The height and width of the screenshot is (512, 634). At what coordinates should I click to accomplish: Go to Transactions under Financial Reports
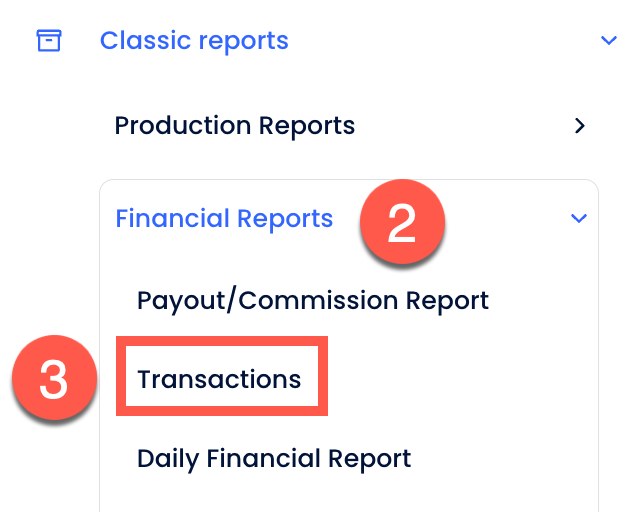click(219, 379)
